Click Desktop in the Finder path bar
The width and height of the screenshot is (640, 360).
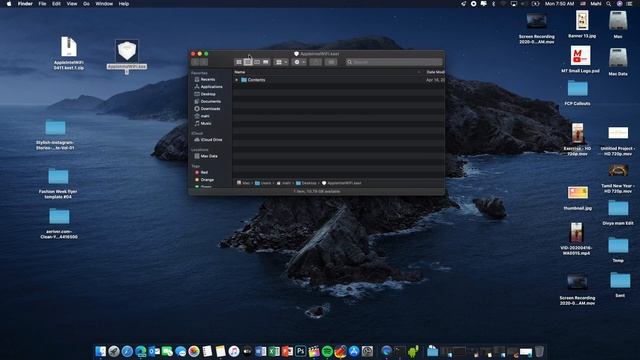307,183
